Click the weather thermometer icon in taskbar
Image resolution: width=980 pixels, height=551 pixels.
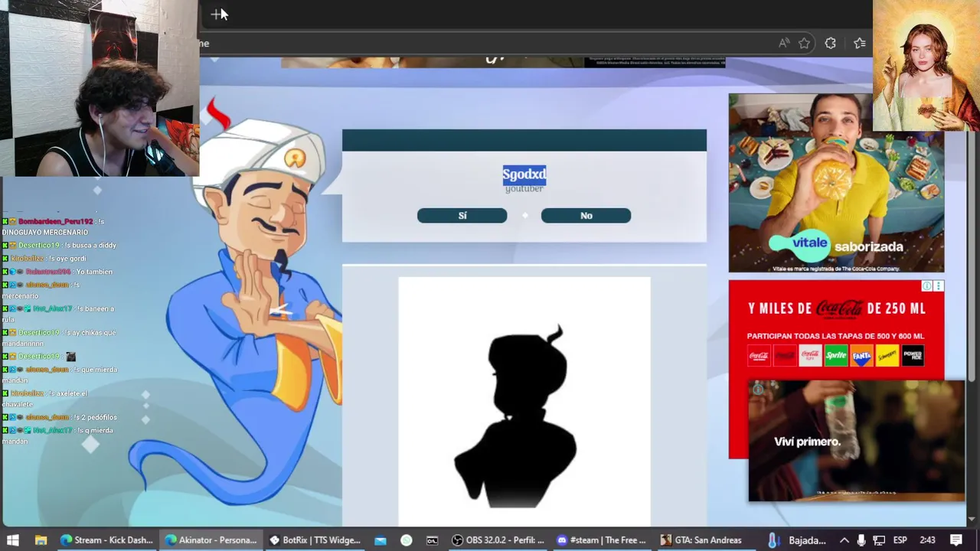click(x=773, y=540)
